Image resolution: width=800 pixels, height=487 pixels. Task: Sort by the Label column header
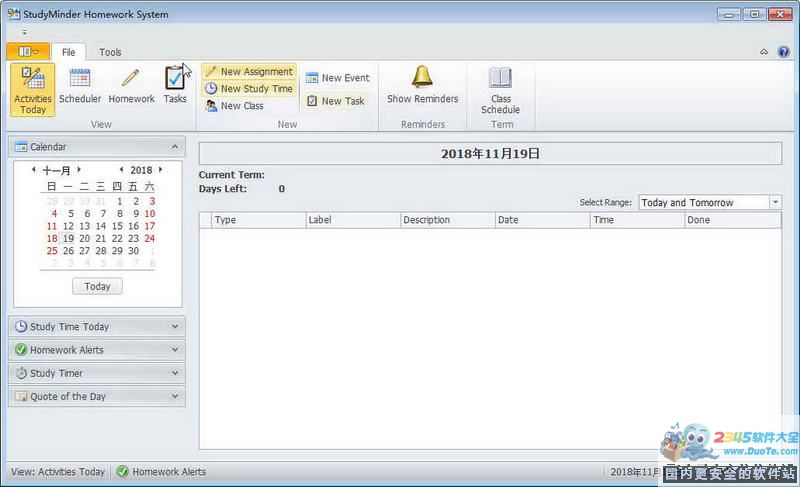tap(353, 220)
